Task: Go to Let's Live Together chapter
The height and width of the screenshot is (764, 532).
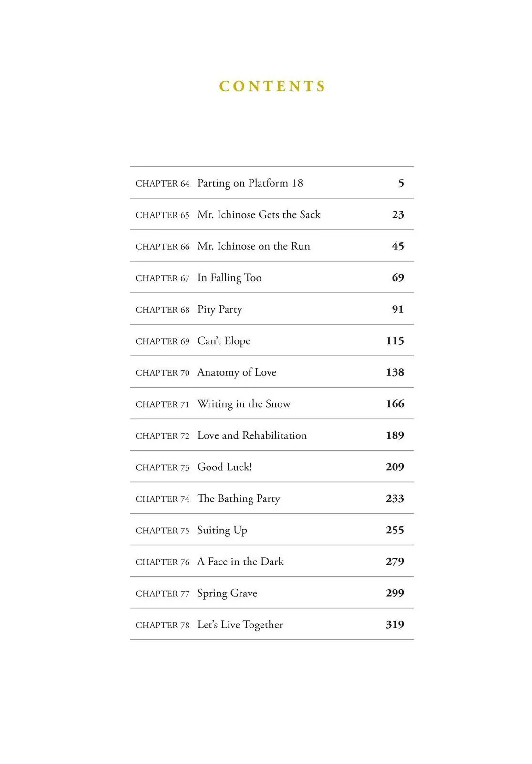Action: click(271, 624)
